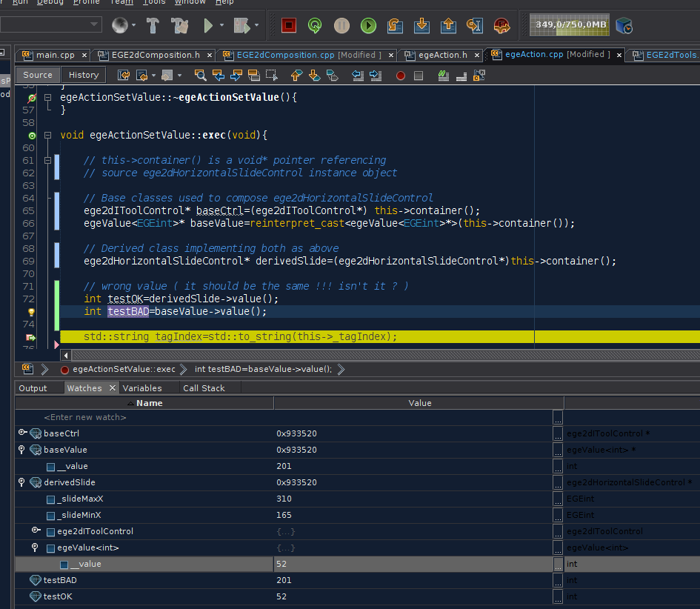Toggle breakpoint on the ~egeActionSetValue destructor line
This screenshot has height=609, width=700.
[32, 97]
